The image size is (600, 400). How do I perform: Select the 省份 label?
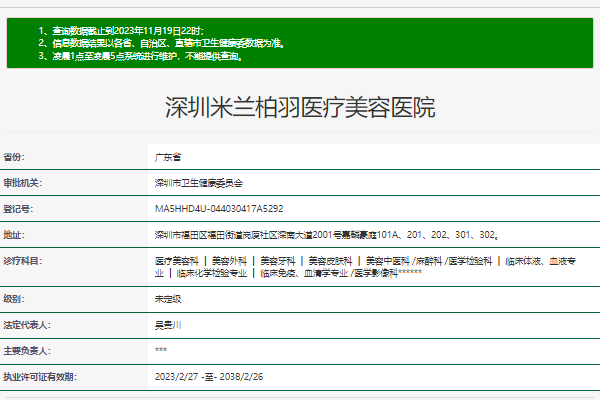tap(14, 157)
